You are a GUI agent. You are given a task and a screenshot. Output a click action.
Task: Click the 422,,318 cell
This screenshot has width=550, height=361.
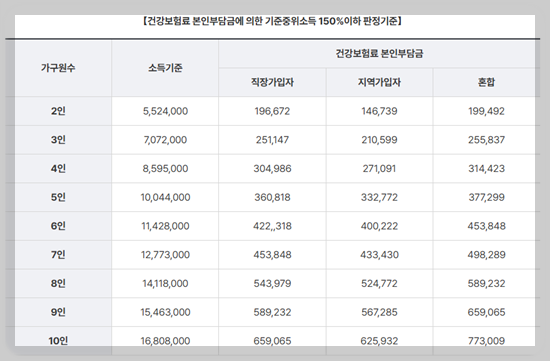pos(272,226)
